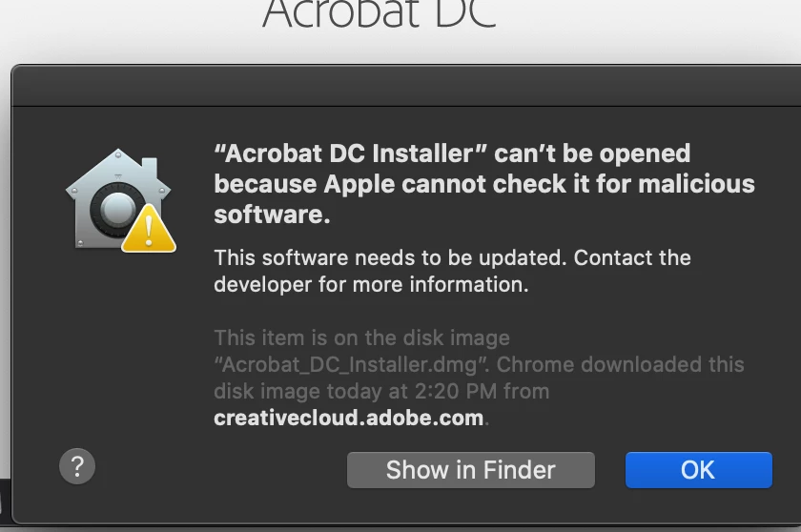The width and height of the screenshot is (801, 532).
Task: Click the Show in Finder button
Action: (470, 470)
